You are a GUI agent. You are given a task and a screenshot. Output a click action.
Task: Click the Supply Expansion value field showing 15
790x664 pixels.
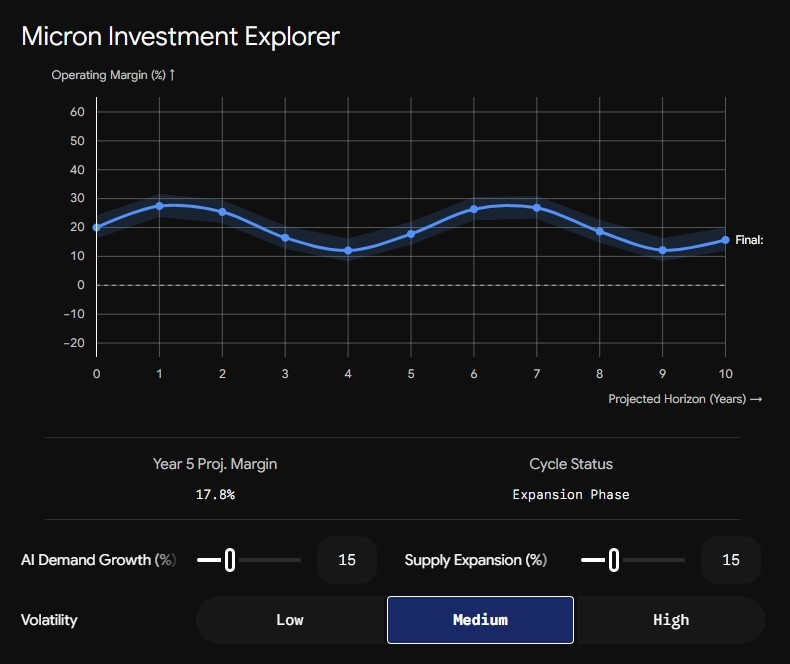tap(731, 560)
